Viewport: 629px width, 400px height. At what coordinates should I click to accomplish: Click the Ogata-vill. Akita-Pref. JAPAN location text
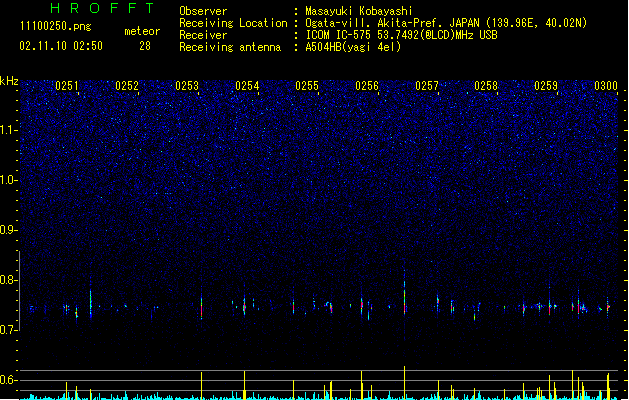point(446,23)
